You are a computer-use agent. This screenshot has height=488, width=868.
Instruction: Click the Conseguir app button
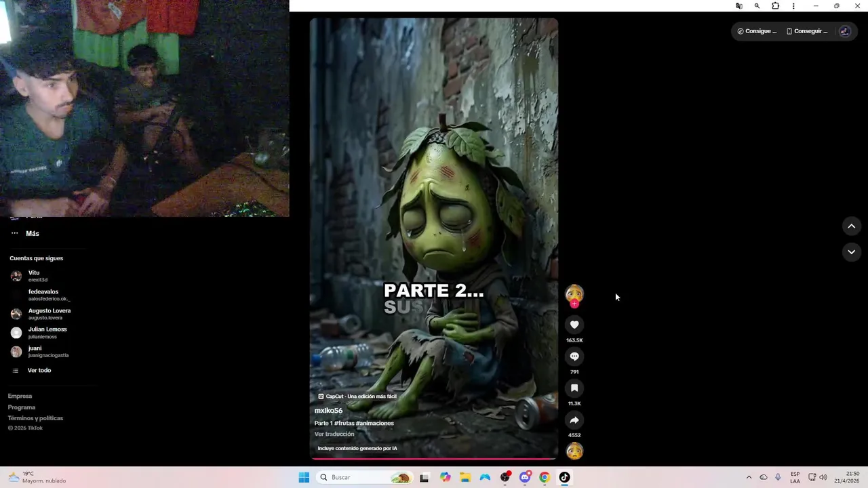[807, 31]
